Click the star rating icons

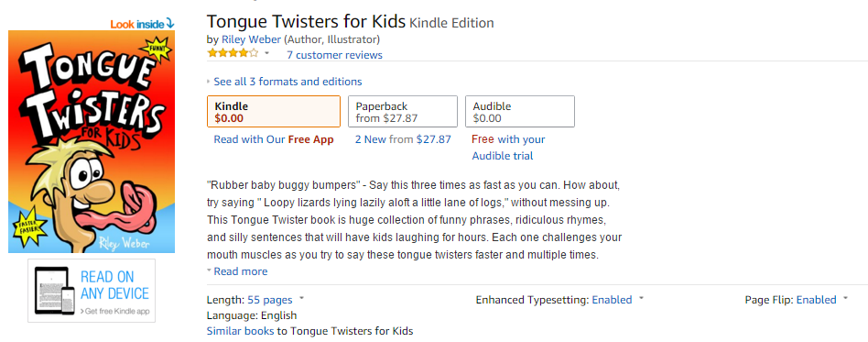pyautogui.click(x=233, y=54)
